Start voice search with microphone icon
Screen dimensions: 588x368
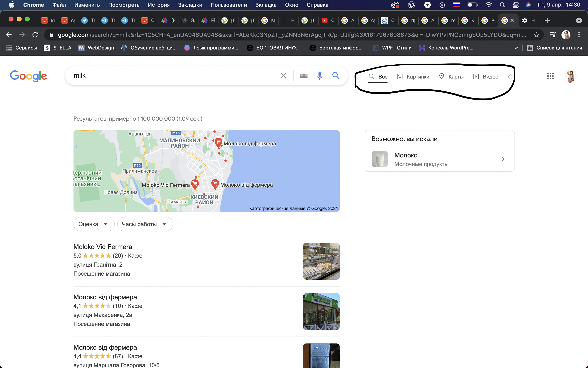[x=320, y=76]
